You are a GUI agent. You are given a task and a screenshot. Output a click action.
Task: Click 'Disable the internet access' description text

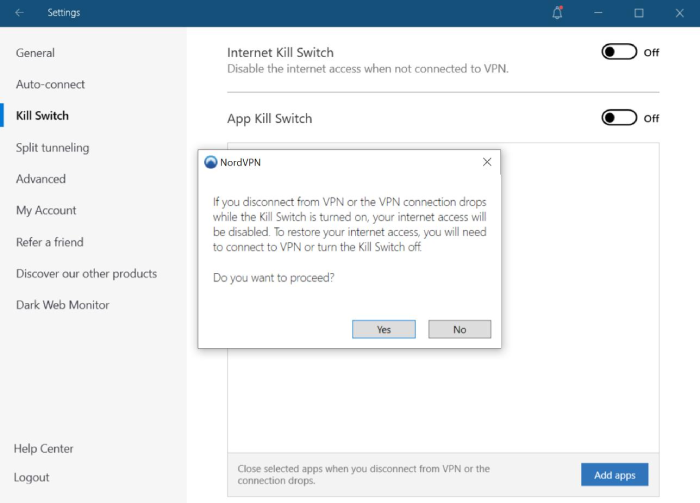coord(368,69)
